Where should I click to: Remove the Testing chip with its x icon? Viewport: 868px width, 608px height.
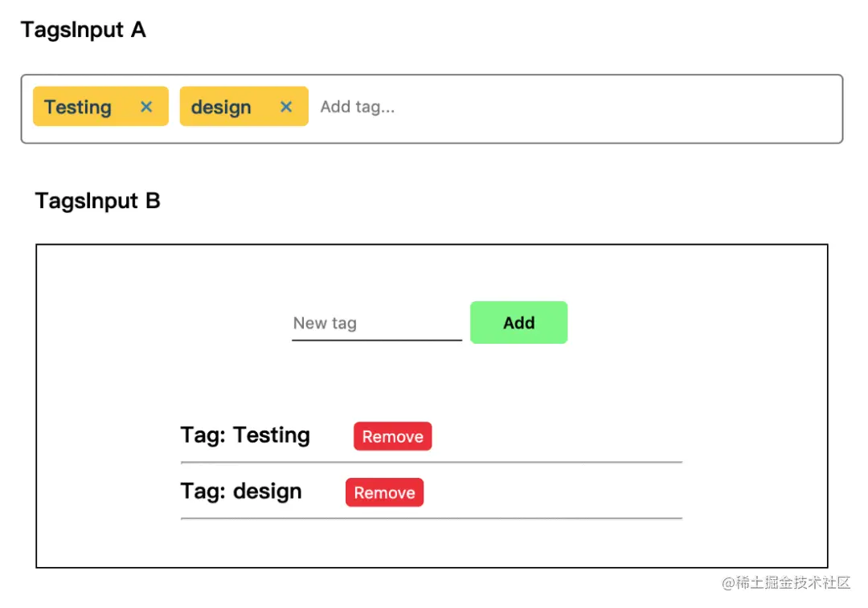click(x=146, y=107)
